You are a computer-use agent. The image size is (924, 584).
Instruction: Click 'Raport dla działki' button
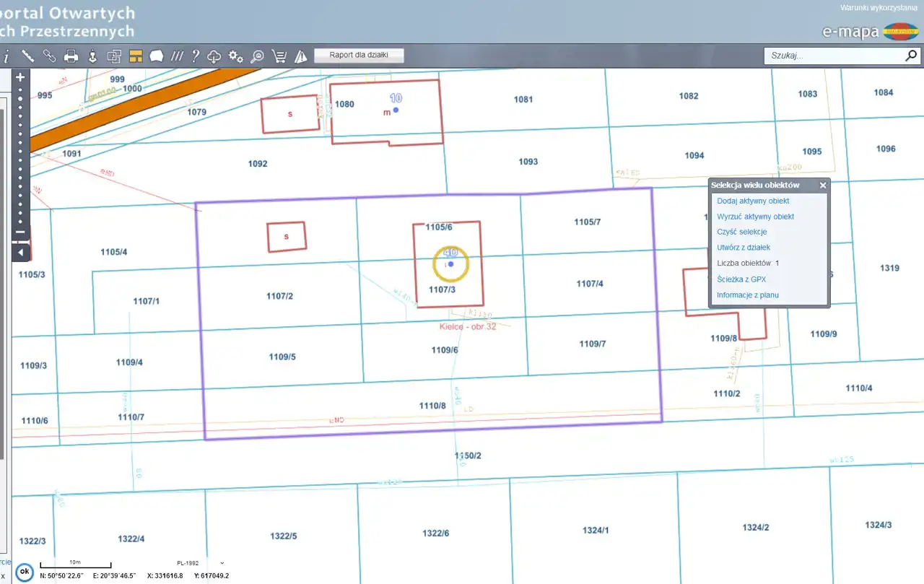359,56
